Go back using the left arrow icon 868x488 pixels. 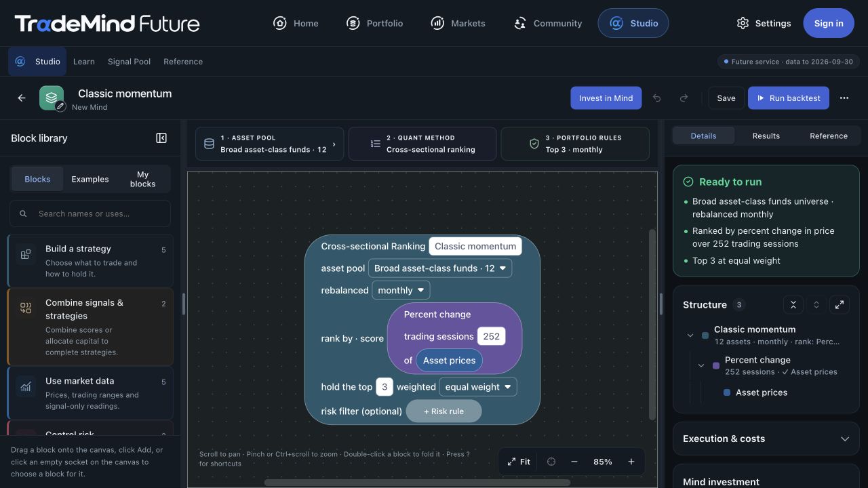tap(22, 98)
